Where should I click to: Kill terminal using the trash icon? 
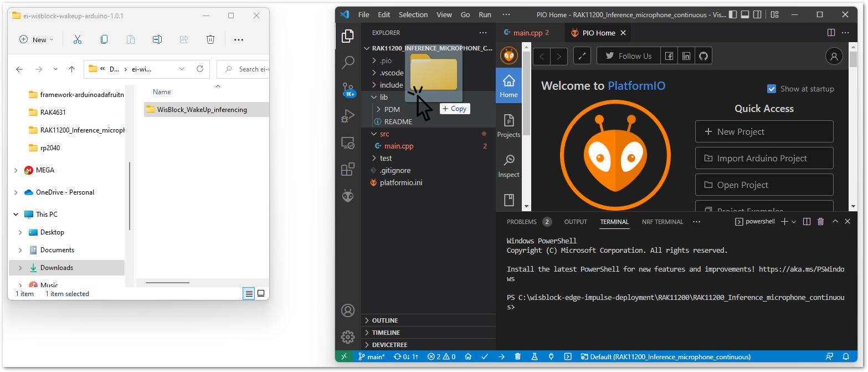[x=820, y=222]
